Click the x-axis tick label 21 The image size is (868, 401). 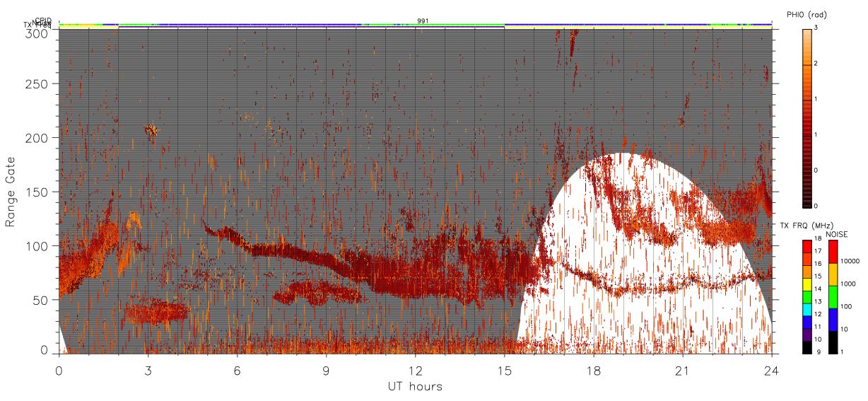(x=682, y=371)
